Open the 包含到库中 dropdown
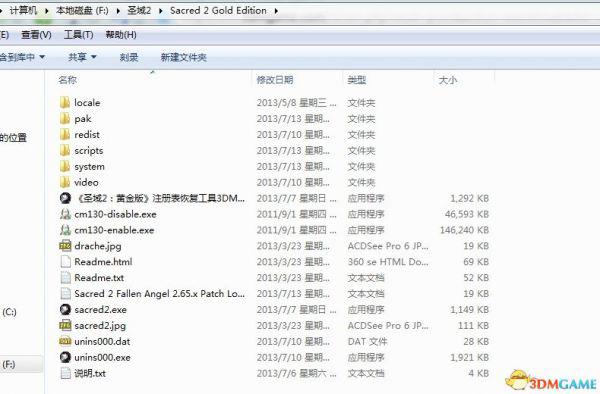Image resolution: width=600 pixels, height=394 pixels. tap(23, 57)
